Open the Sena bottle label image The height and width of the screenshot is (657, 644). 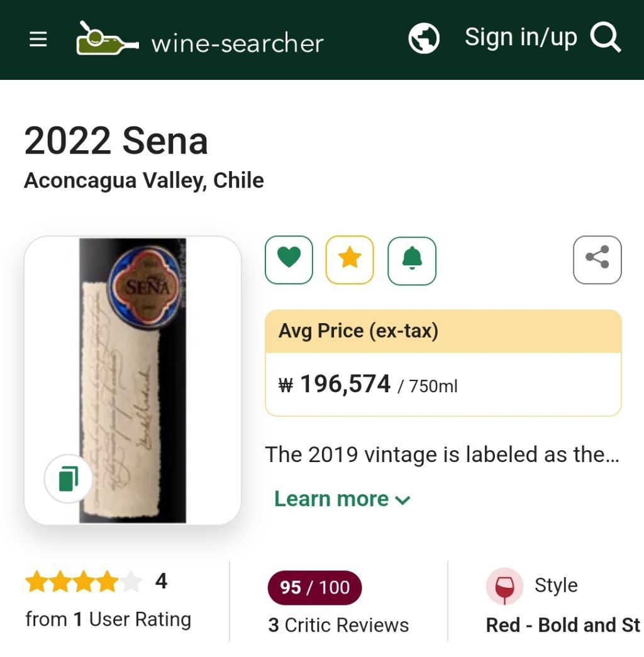133,380
